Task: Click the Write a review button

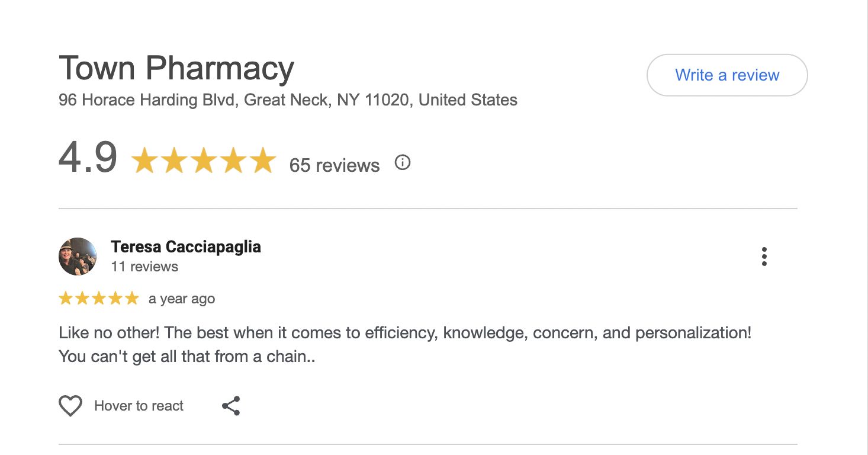Action: pyautogui.click(x=726, y=75)
